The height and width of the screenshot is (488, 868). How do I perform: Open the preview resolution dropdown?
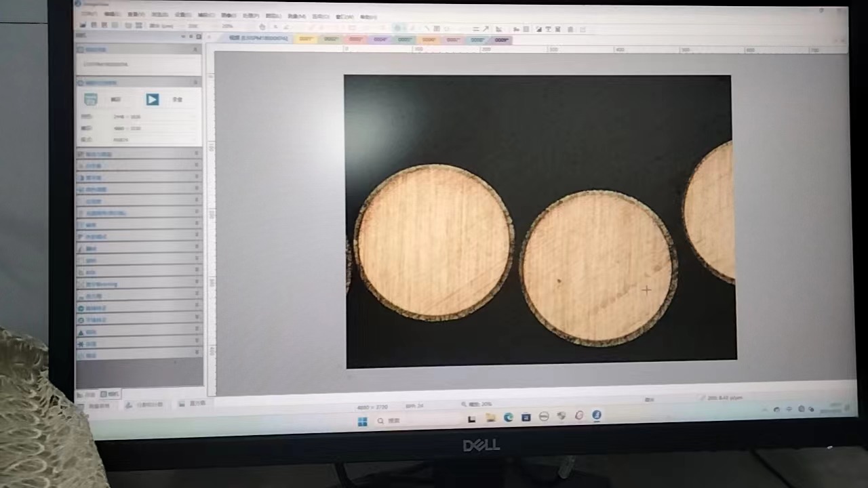(155, 117)
